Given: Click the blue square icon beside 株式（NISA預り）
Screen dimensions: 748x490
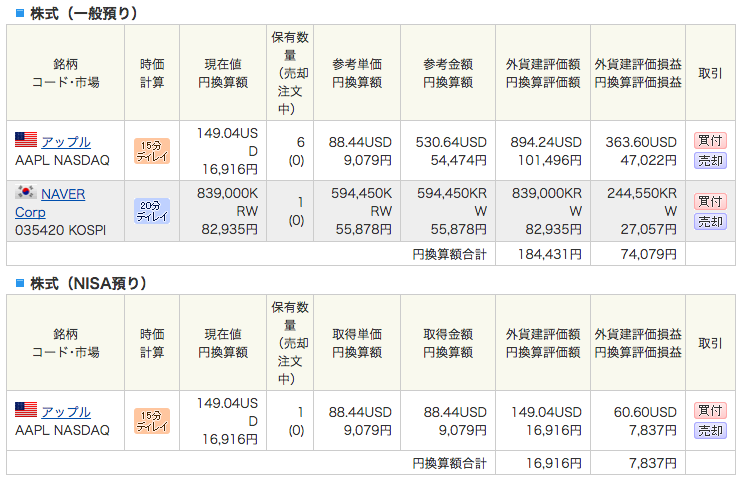Looking at the screenshot, I should pyautogui.click(x=20, y=283).
